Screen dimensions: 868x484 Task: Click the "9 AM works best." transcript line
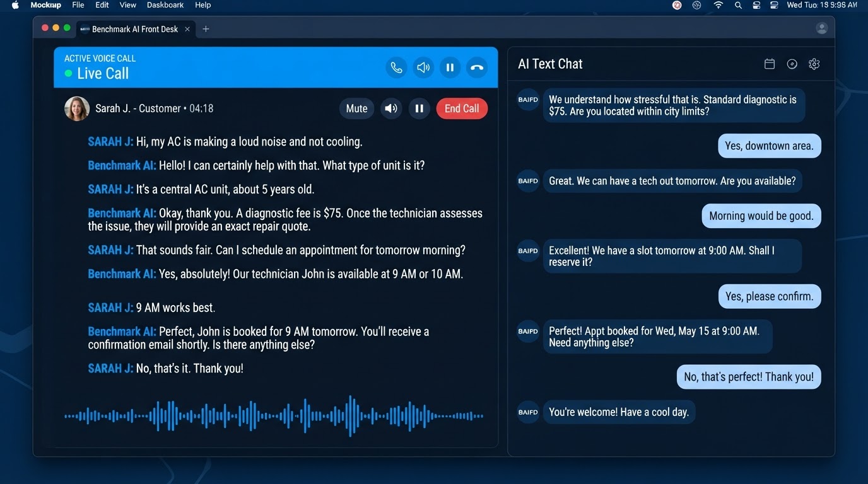pos(151,308)
